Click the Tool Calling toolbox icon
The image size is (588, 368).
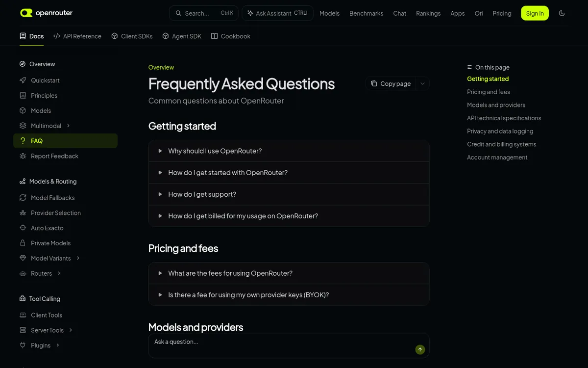coord(23,298)
